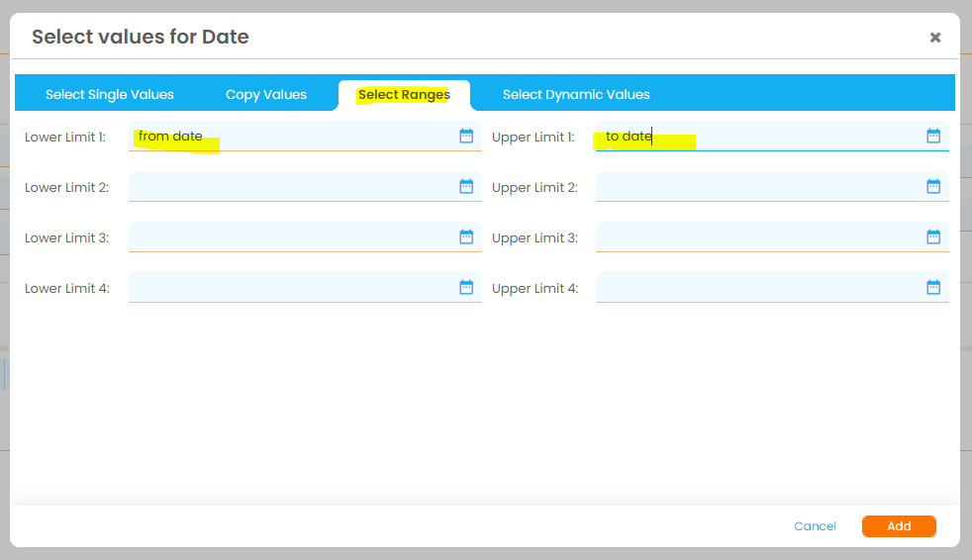
Task: Switch to Copy Values tab
Action: pyautogui.click(x=266, y=95)
